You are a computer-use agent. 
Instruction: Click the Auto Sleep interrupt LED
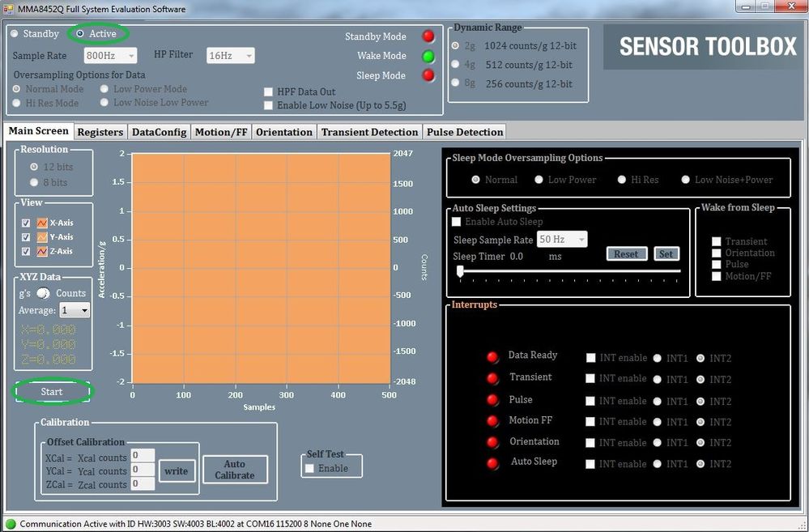[x=492, y=463]
